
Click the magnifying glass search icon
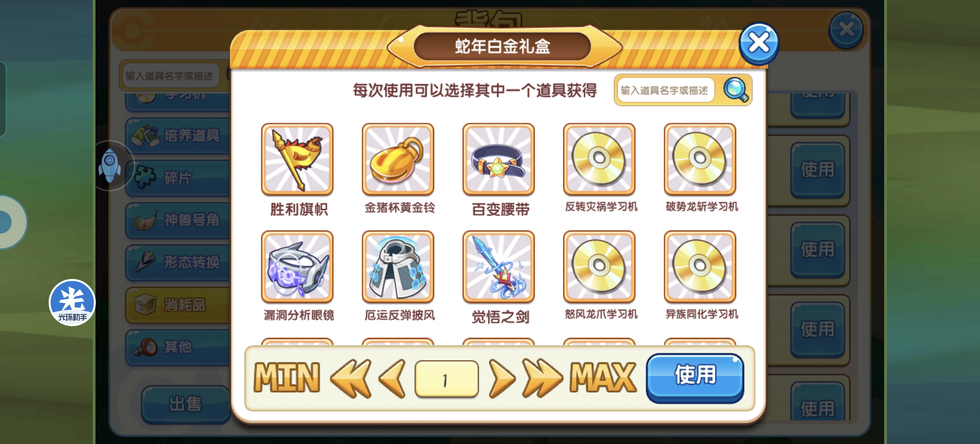[x=736, y=90]
